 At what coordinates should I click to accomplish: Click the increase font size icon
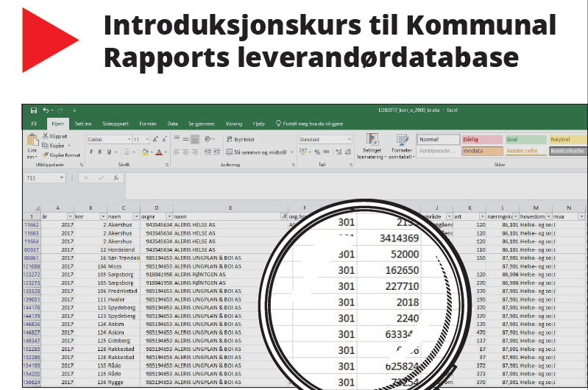pyautogui.click(x=155, y=140)
